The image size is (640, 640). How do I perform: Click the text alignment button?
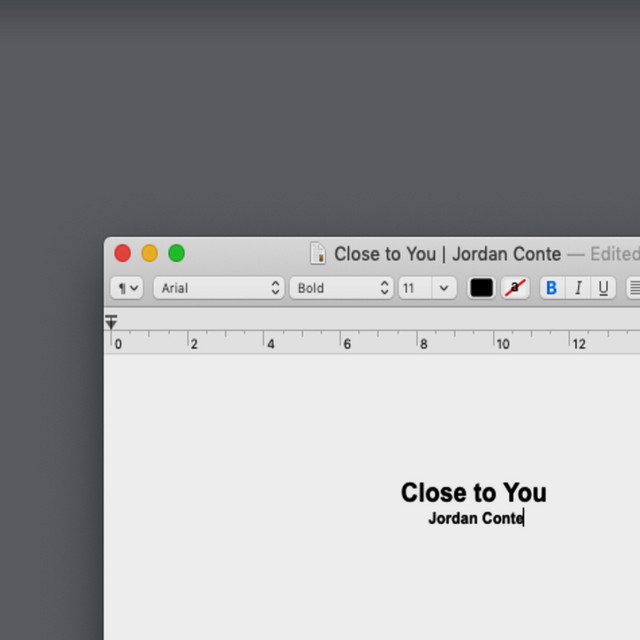coord(633,288)
